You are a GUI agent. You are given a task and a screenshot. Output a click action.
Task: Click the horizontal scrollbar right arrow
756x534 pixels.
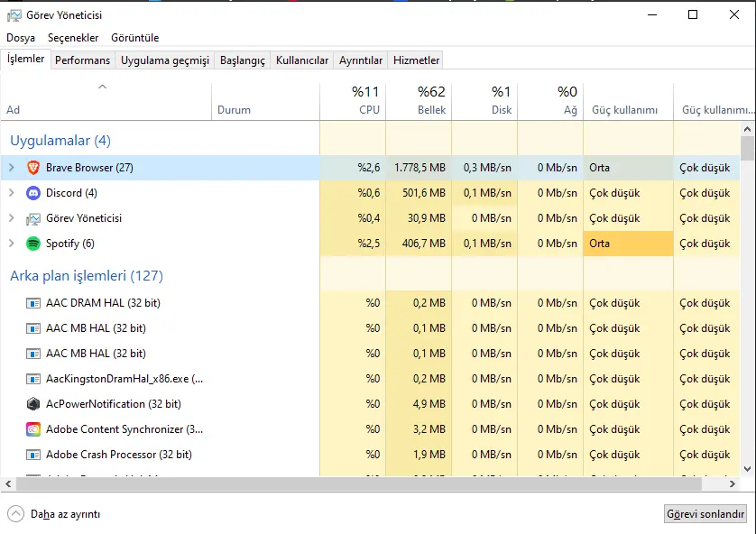click(x=733, y=483)
